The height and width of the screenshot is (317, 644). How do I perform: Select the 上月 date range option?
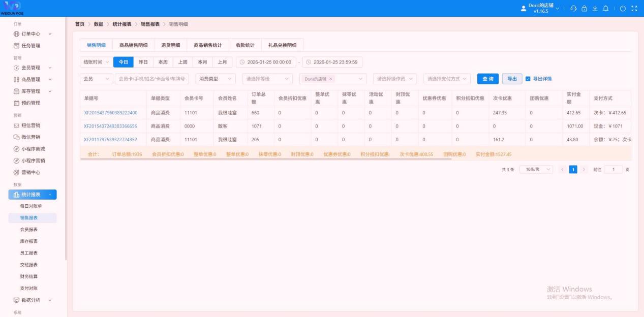[223, 62]
